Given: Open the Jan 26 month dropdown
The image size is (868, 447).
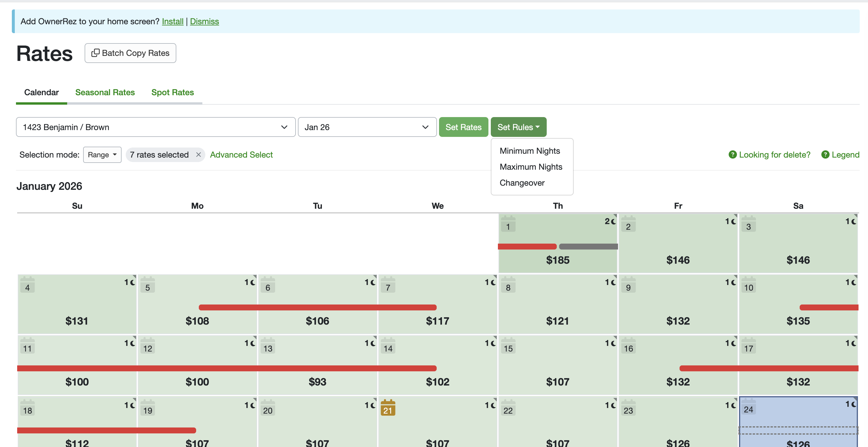Looking at the screenshot, I should (367, 127).
